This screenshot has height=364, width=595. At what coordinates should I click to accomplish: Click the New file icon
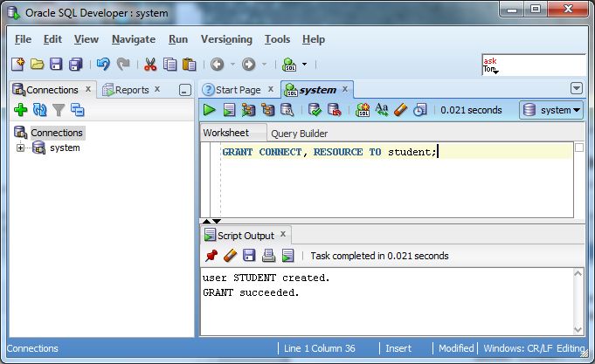coord(17,64)
